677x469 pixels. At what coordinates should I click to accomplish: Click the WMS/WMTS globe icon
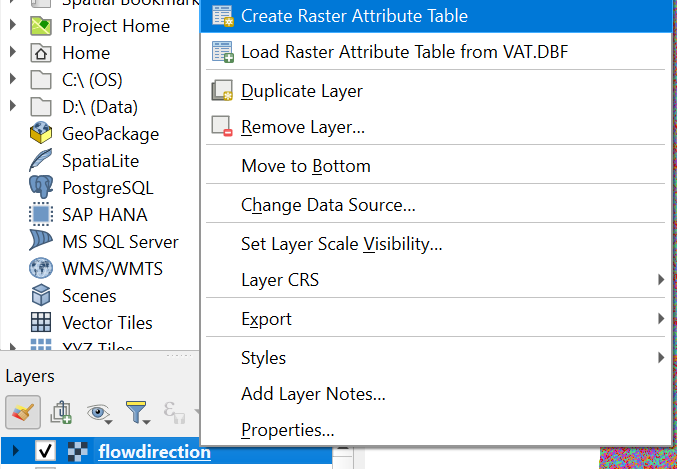pyautogui.click(x=41, y=268)
